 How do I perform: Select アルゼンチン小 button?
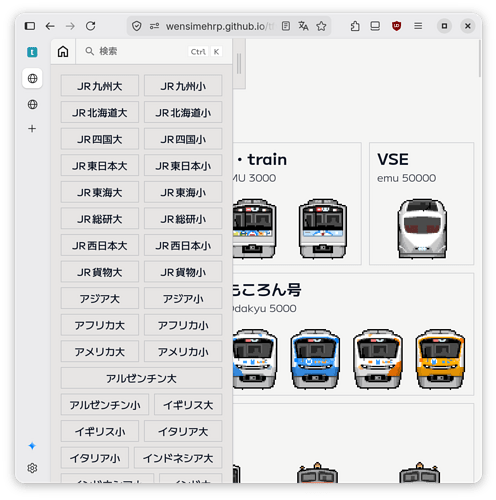click(105, 405)
